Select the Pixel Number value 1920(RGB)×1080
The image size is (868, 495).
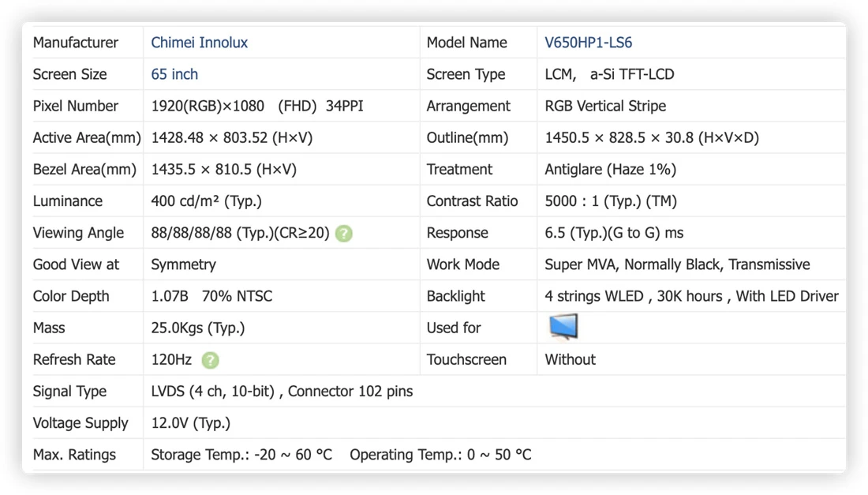point(208,106)
